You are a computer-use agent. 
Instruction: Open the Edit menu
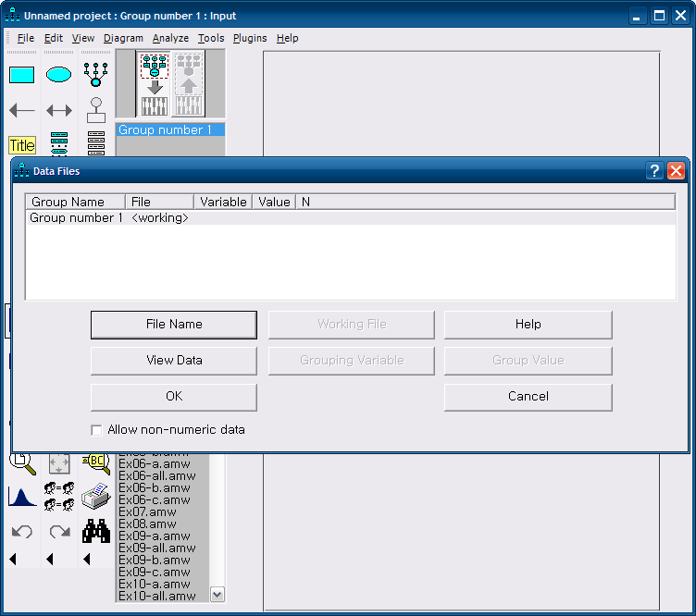tap(54, 38)
